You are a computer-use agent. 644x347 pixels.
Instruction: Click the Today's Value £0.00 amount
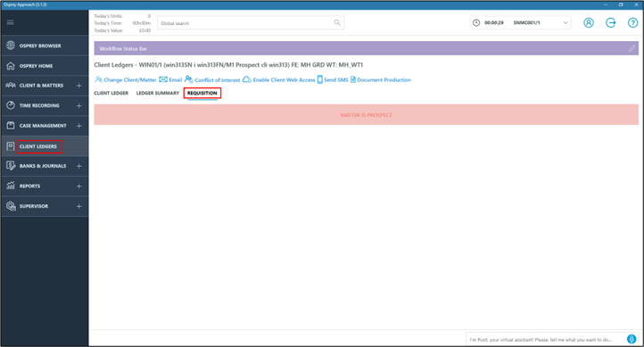144,31
